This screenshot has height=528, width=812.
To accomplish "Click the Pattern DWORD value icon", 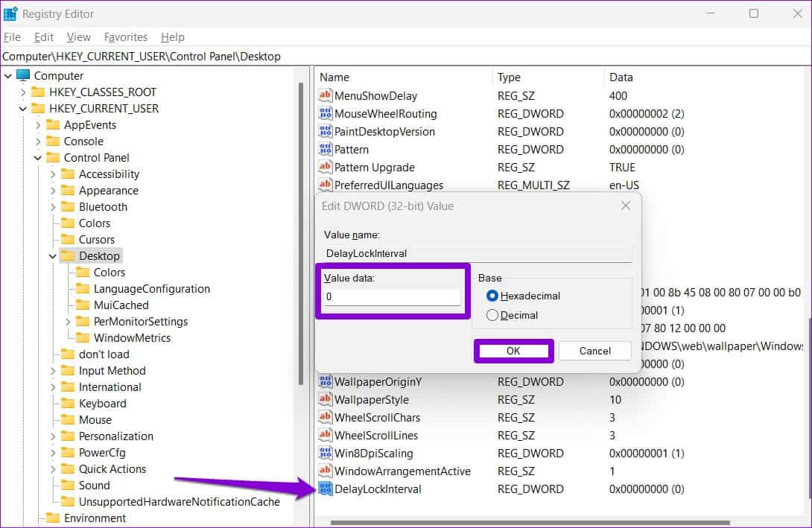I will tap(326, 149).
